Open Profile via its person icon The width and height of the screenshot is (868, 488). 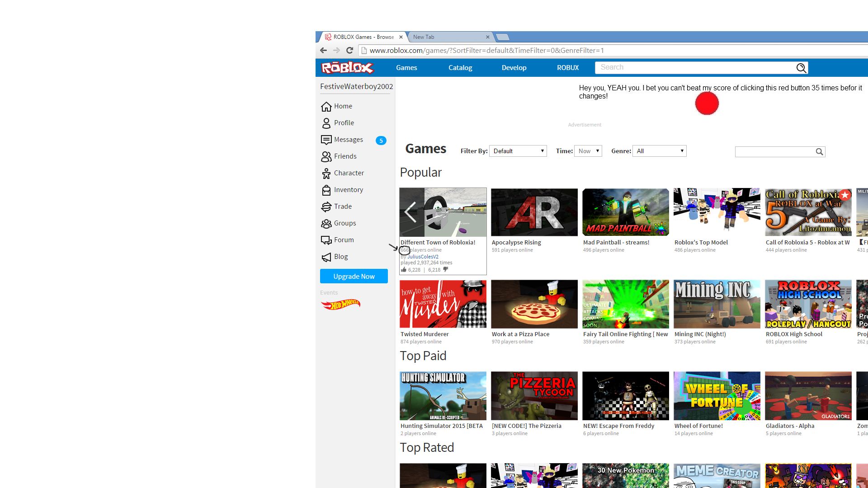[x=326, y=123]
